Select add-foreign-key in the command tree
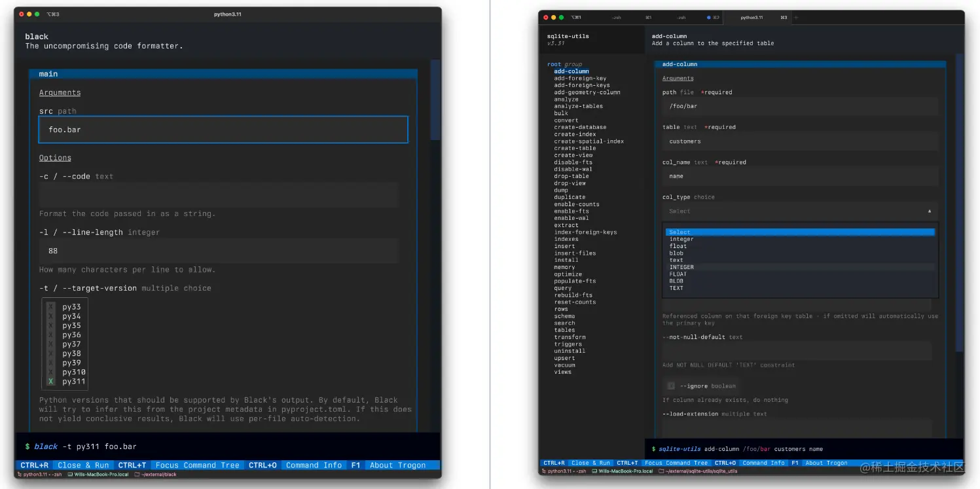This screenshot has width=980, height=489. 579,78
